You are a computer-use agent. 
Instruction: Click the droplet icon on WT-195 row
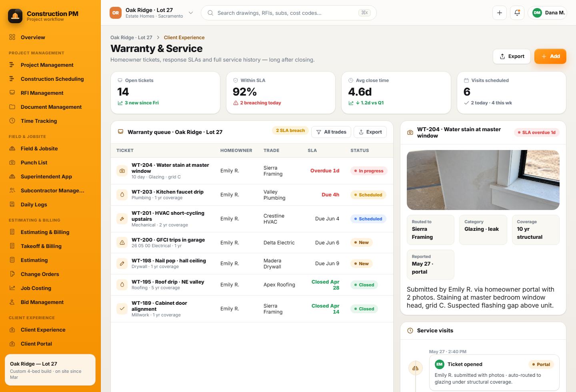pos(122,285)
